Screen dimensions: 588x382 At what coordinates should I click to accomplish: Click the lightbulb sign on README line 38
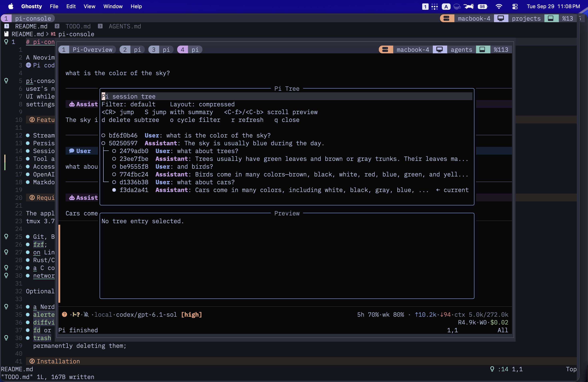(x=6, y=338)
